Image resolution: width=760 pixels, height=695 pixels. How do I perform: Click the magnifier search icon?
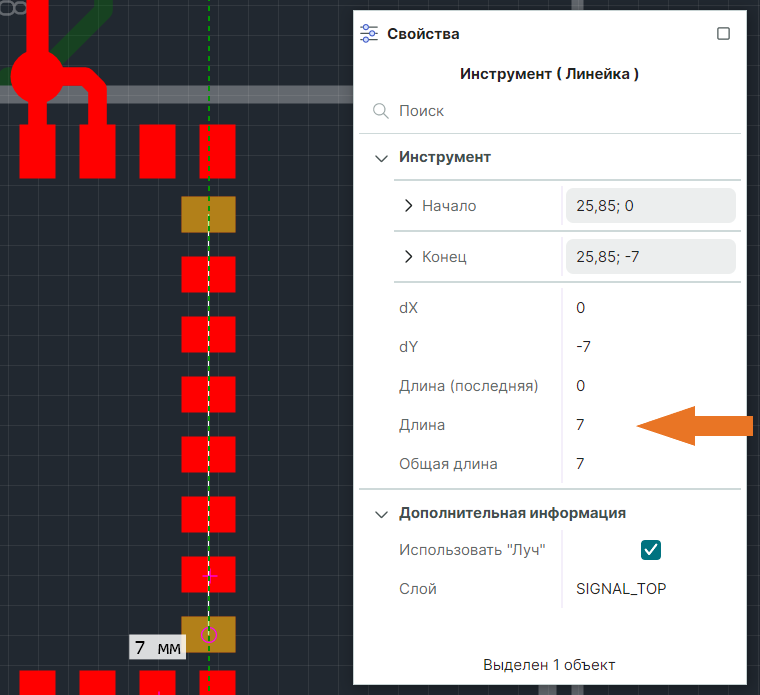pyautogui.click(x=380, y=111)
